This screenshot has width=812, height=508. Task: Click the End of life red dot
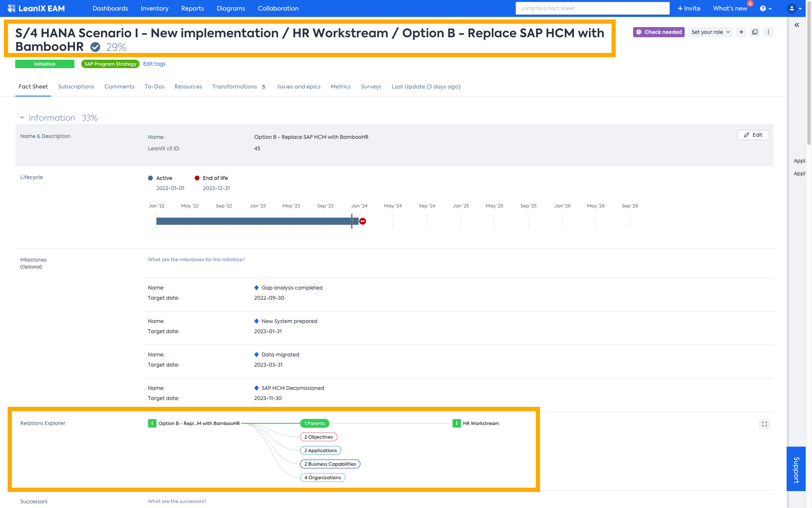click(x=197, y=178)
